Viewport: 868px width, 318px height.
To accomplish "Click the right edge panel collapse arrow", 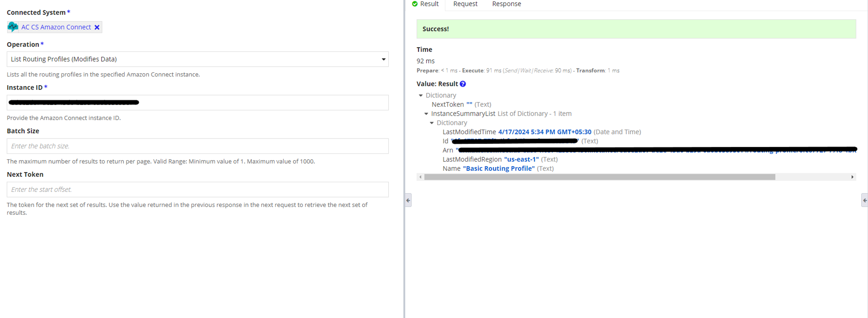I will 865,200.
